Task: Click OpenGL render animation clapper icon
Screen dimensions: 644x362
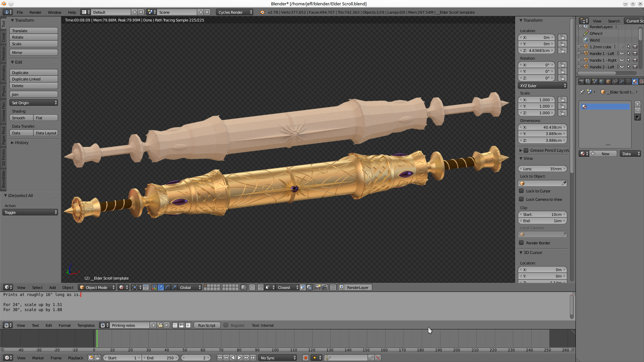Action: pyautogui.click(x=324, y=287)
